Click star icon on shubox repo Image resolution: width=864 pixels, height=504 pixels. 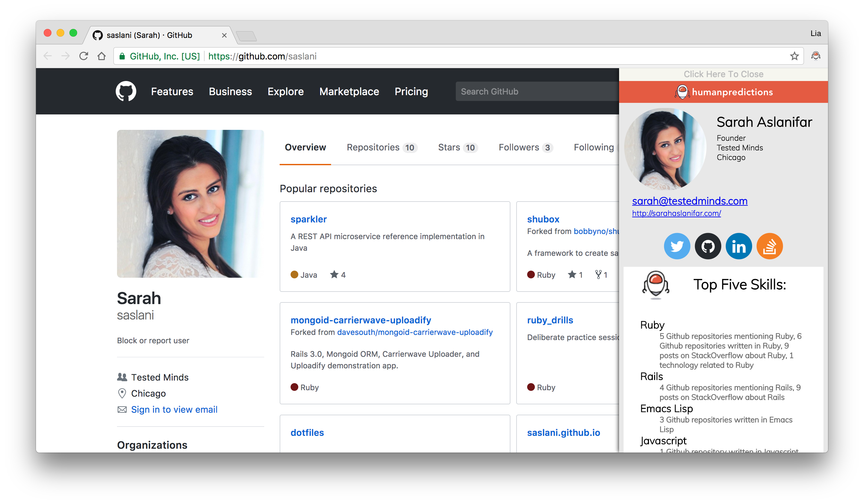point(572,274)
